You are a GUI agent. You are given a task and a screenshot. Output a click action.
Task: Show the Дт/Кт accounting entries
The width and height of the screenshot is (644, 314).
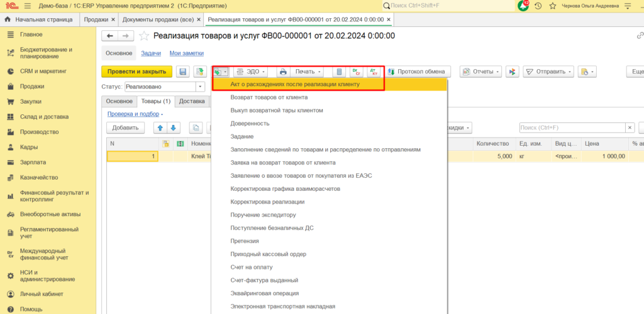coord(374,72)
